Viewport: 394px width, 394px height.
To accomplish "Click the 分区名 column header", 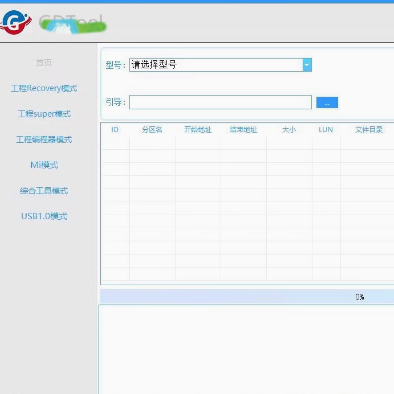I will coord(152,130).
